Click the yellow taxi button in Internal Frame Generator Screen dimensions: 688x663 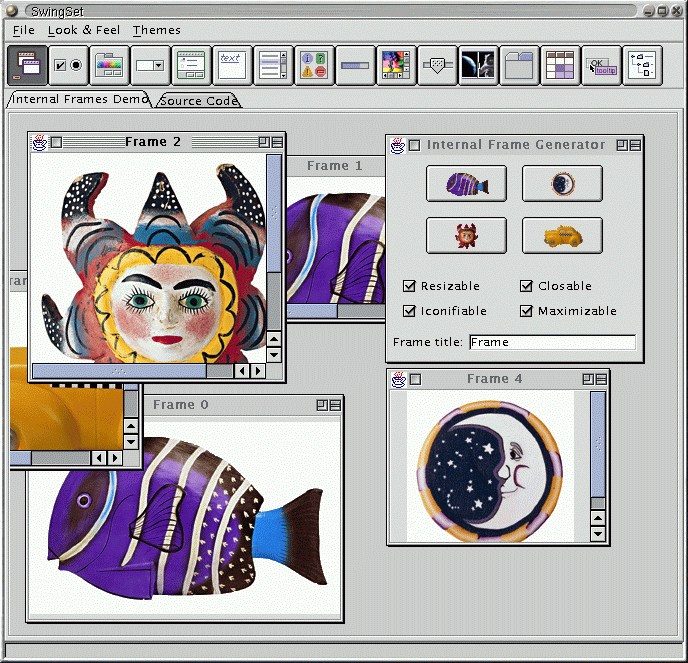(562, 235)
